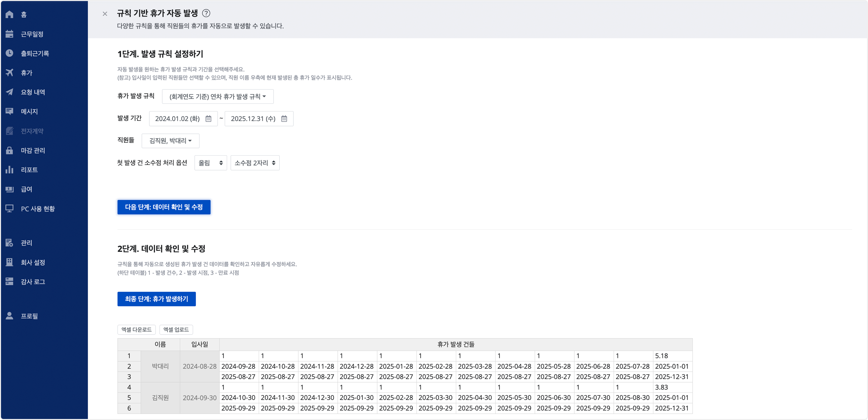Open 리포트 bar chart sidebar item
Screen dimensions: 868x420
(x=29, y=170)
